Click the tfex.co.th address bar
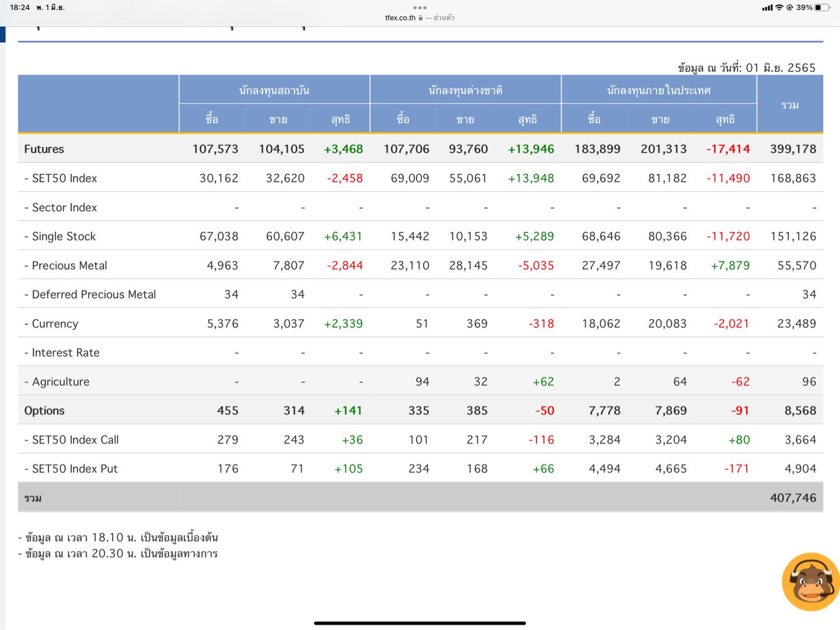 click(x=400, y=18)
